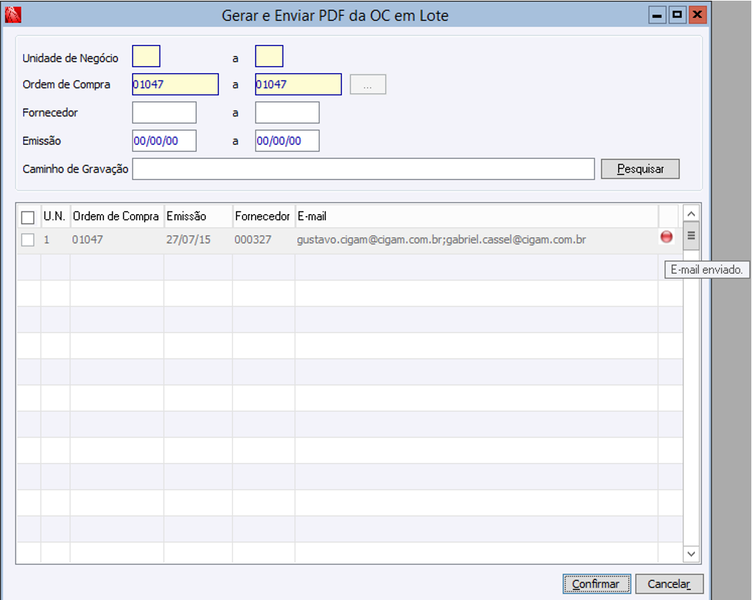Click the U.N. column header
The height and width of the screenshot is (600, 752).
[x=55, y=216]
